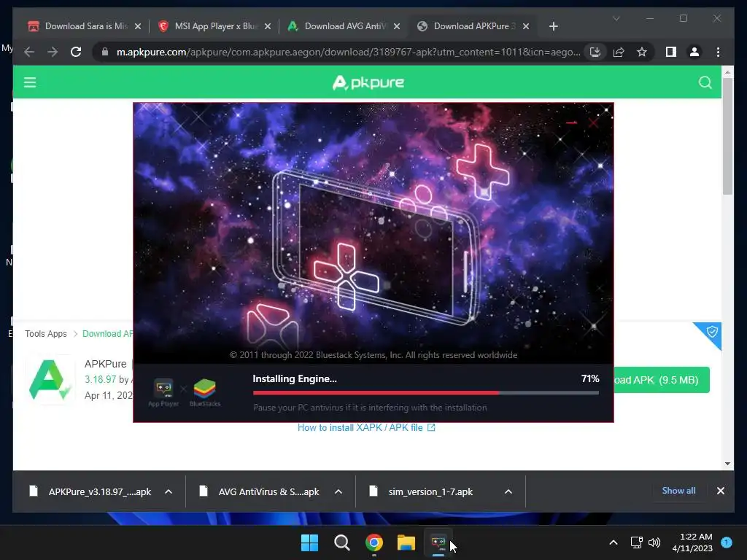Click Chrome's forward arrow
The height and width of the screenshot is (560, 747).
point(53,52)
